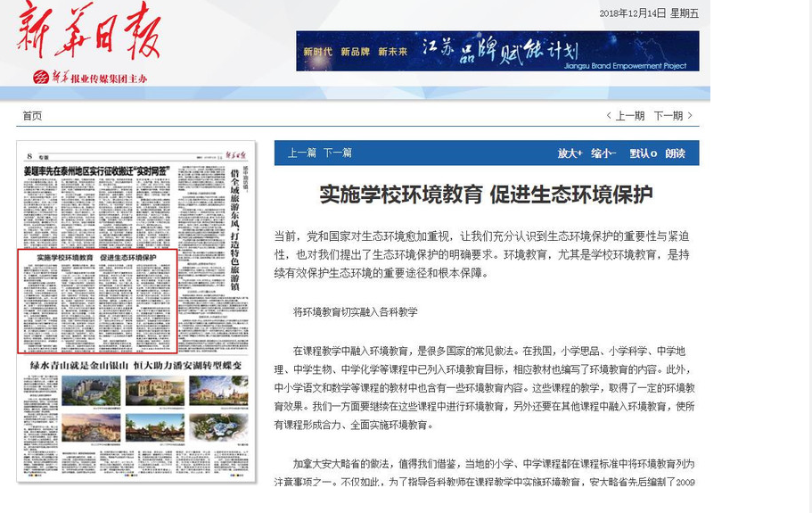Click the 新华日报 masthead logo
This screenshot has width=812, height=513.
(87, 32)
